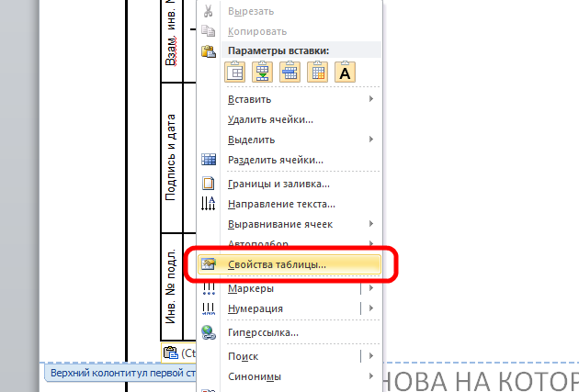Click the Поиск menu label
Image resolution: width=579 pixels, height=392 pixels.
click(243, 356)
